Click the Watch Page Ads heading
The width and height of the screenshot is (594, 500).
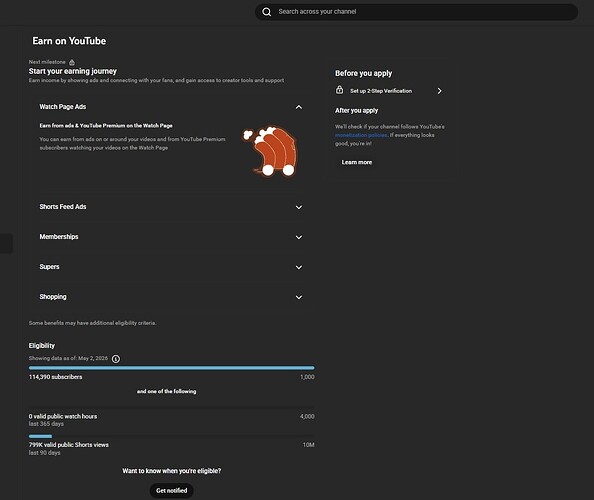(x=63, y=107)
